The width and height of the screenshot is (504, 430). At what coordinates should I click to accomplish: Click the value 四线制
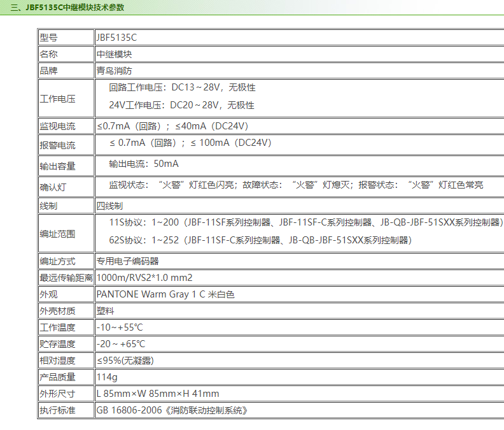109,206
